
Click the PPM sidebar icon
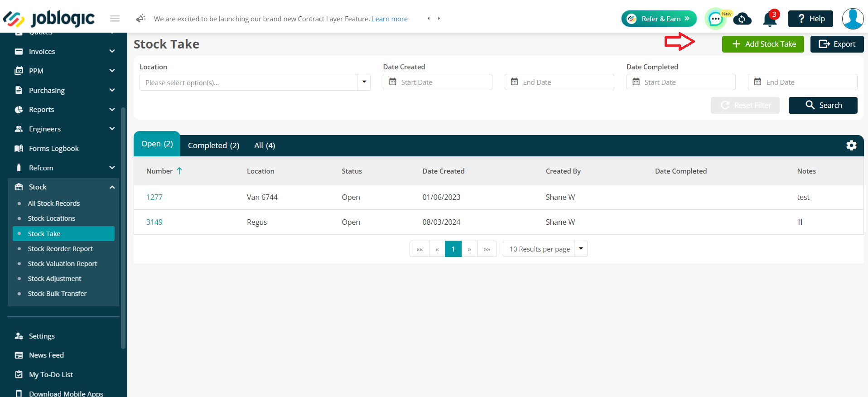click(19, 71)
